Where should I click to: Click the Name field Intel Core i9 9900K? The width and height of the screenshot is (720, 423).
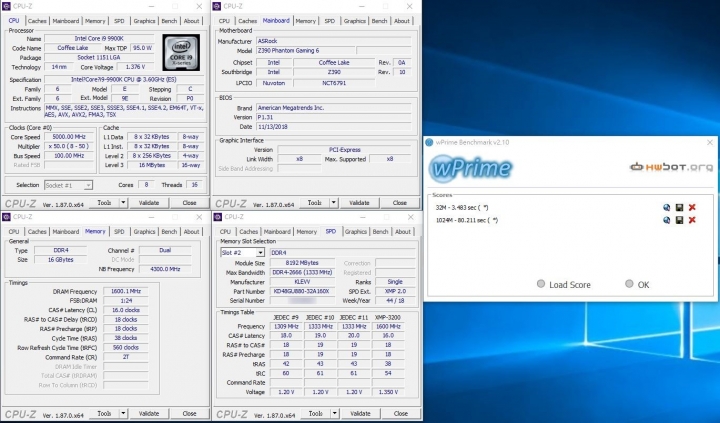(x=99, y=39)
